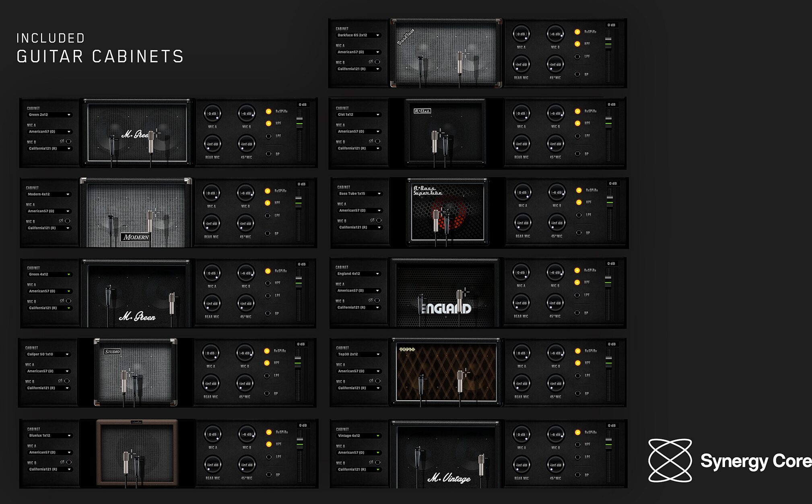Open the Top30 2x12 cabinet dropdown
Image resolution: width=812 pixels, height=504 pixels.
click(x=359, y=354)
